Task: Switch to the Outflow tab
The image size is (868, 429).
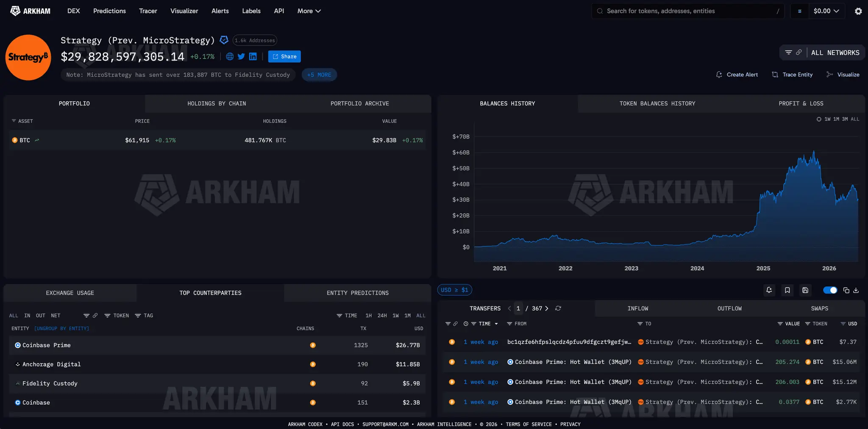Action: point(729,309)
